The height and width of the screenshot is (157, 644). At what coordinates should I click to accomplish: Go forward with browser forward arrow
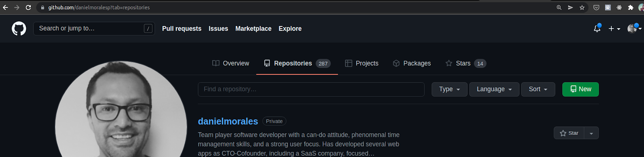17,7
